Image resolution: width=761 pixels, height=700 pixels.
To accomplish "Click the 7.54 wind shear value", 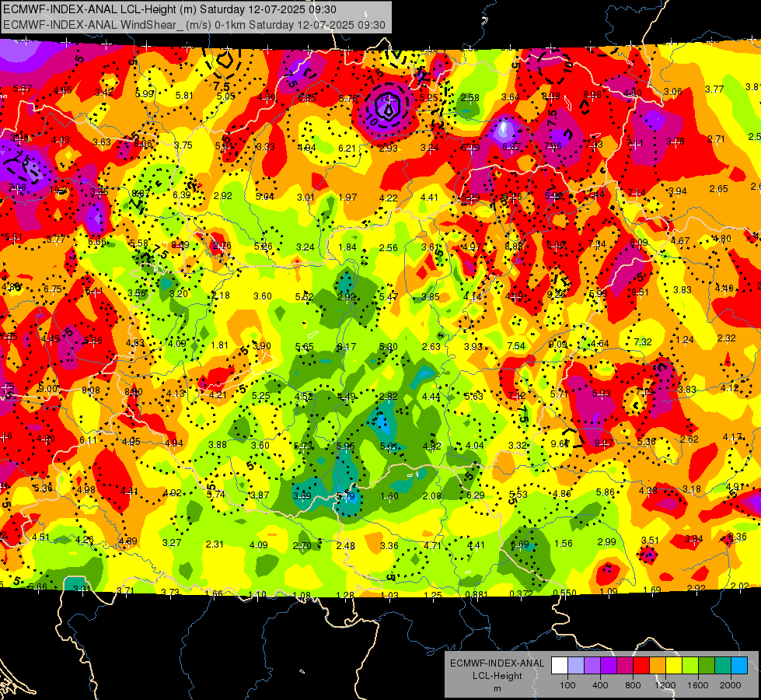I will (x=516, y=345).
